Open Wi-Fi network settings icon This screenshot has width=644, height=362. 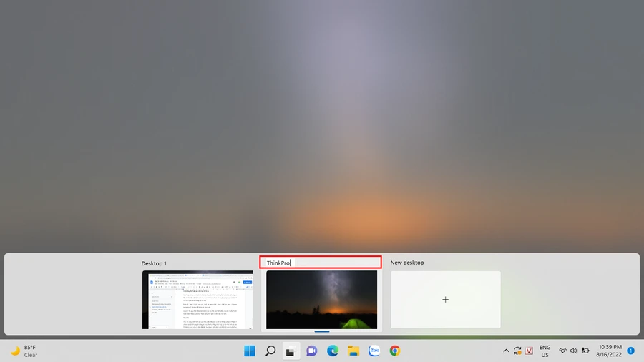coord(562,351)
